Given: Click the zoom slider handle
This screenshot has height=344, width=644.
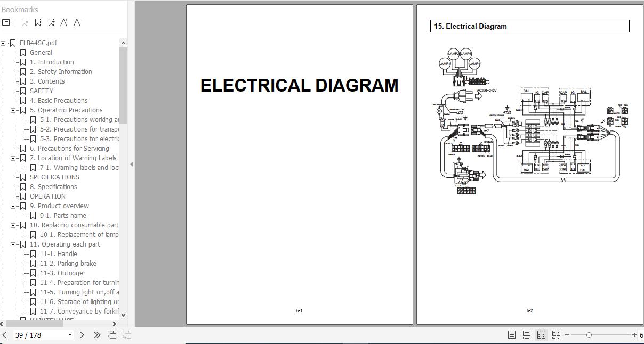Looking at the screenshot, I should pyautogui.click(x=589, y=335).
